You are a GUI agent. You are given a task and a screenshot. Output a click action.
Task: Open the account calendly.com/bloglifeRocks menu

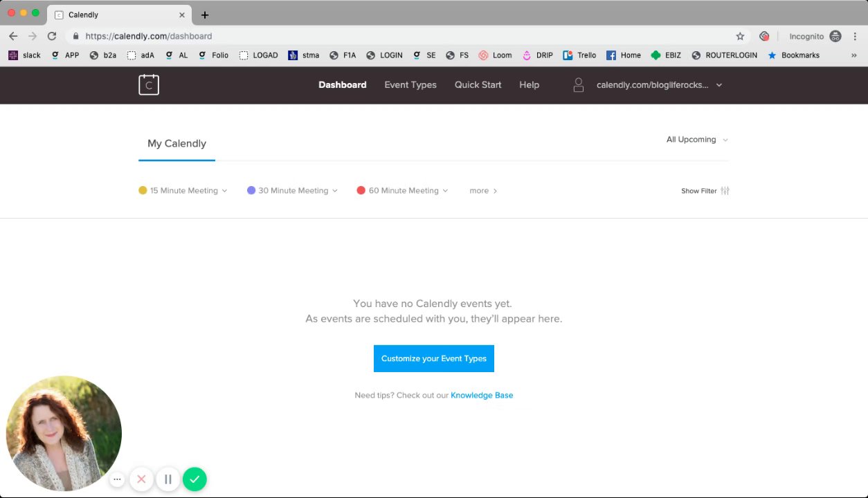(659, 85)
